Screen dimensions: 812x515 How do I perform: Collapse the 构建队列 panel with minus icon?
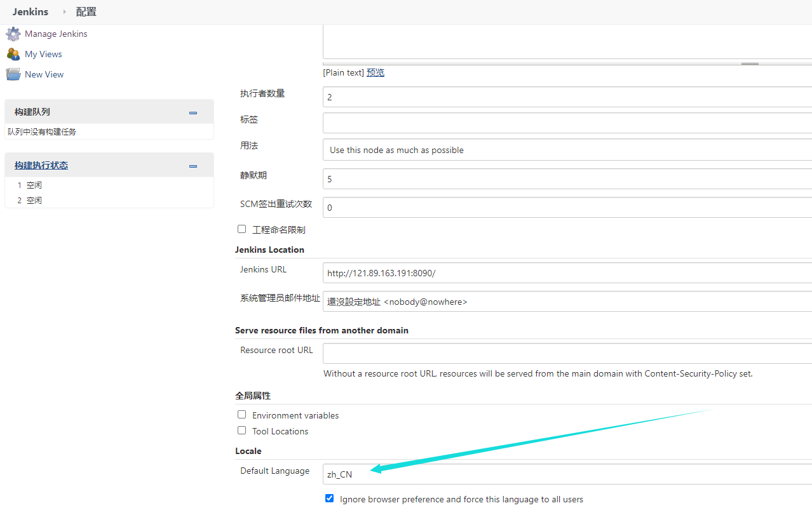pos(193,113)
